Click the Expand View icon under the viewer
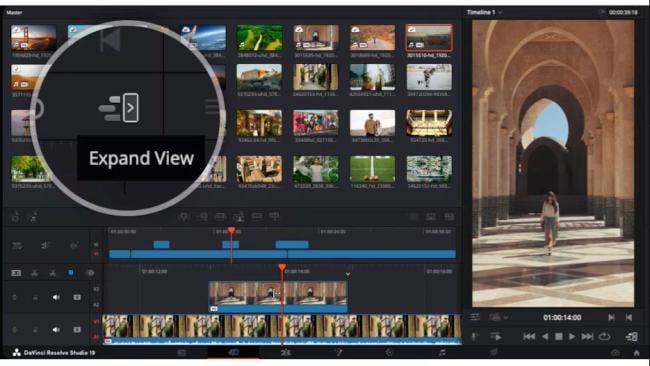650x366 pixels. pyautogui.click(x=631, y=337)
